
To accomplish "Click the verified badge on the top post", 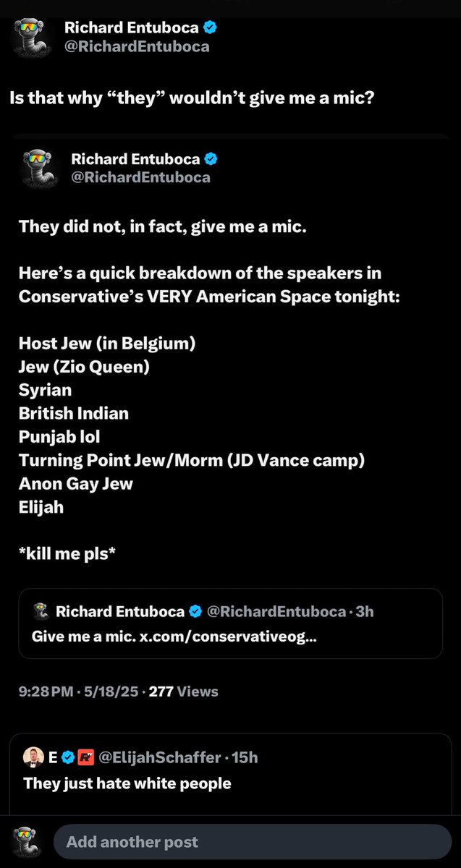I will coord(211,28).
